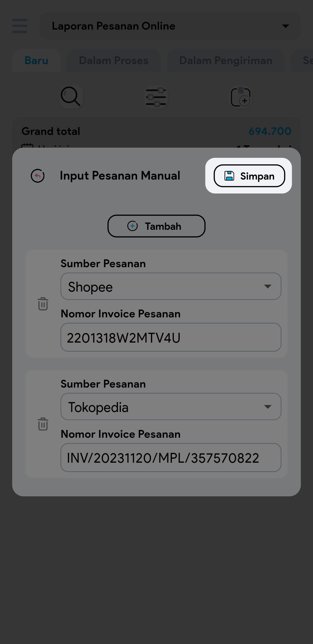313x644 pixels.
Task: Open the filter sliders icon
Action: pyautogui.click(x=156, y=97)
